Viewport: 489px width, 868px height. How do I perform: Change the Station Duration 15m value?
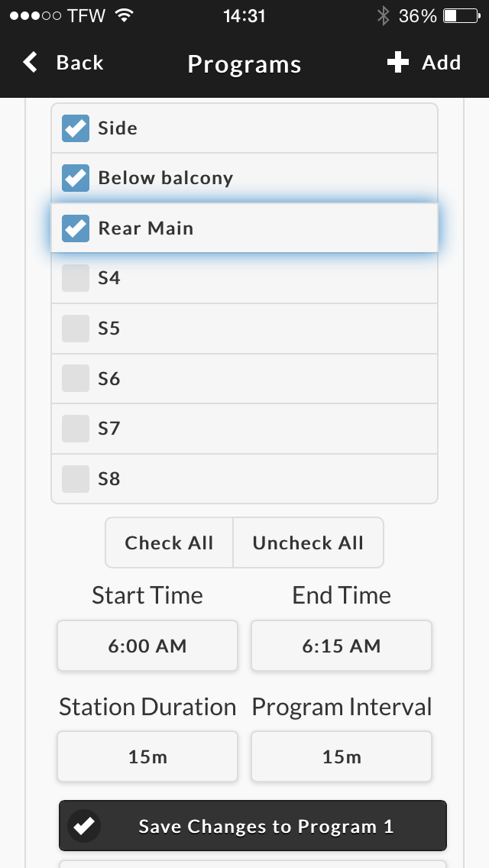(147, 757)
